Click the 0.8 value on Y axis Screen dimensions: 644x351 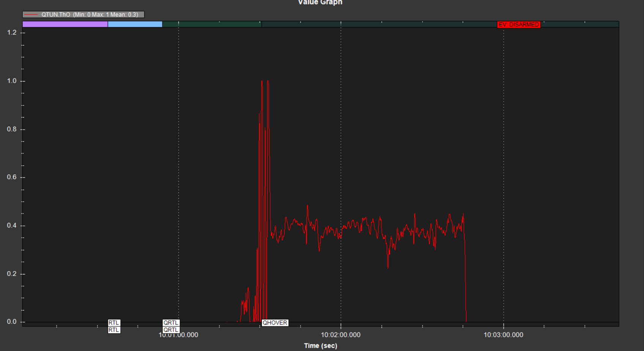12,129
